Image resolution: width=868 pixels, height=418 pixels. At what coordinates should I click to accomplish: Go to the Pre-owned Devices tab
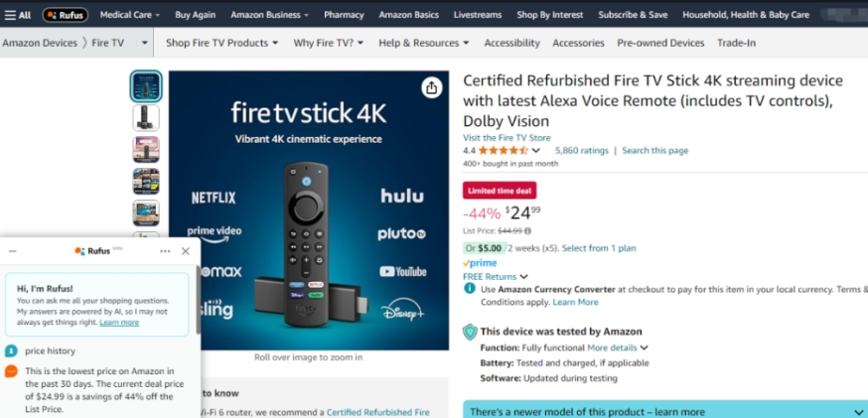click(x=660, y=43)
